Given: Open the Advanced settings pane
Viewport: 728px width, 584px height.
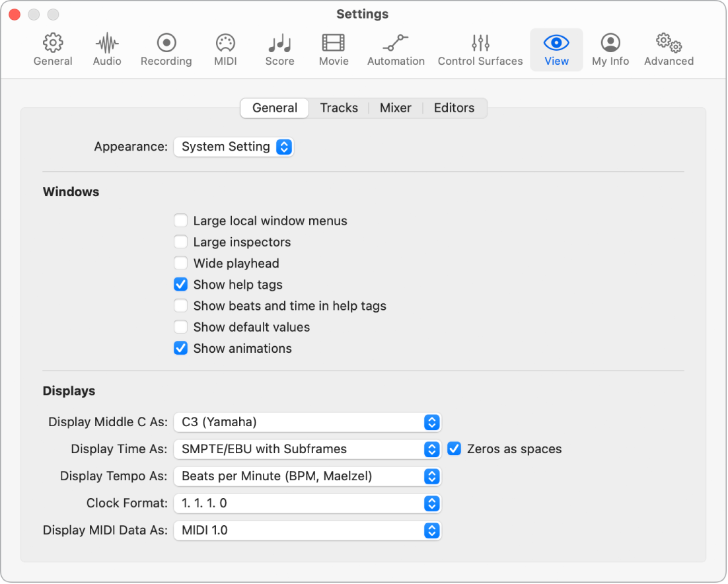Looking at the screenshot, I should [x=669, y=50].
